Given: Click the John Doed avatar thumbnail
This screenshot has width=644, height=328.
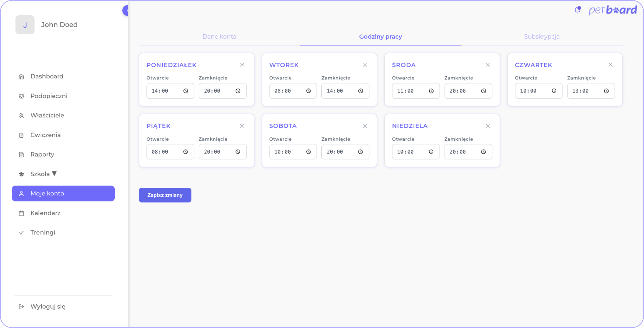Looking at the screenshot, I should point(25,25).
